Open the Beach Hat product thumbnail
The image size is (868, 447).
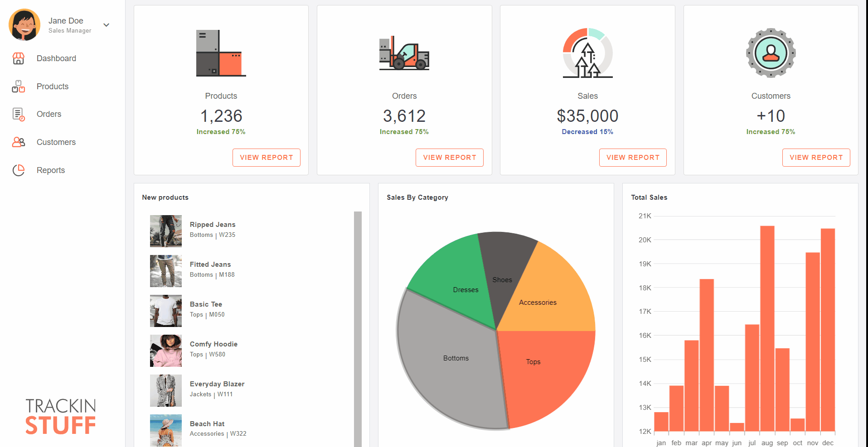(166, 430)
